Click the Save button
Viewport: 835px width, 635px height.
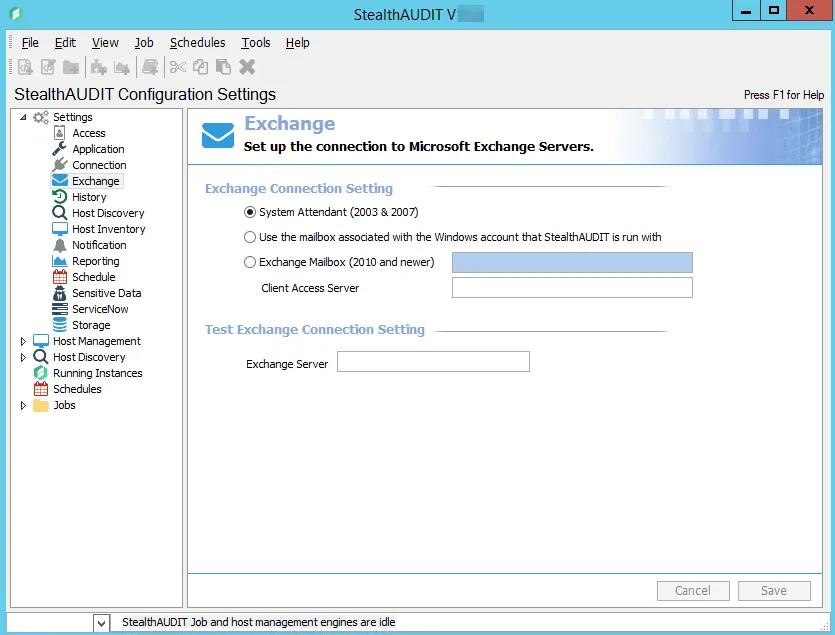(x=774, y=591)
